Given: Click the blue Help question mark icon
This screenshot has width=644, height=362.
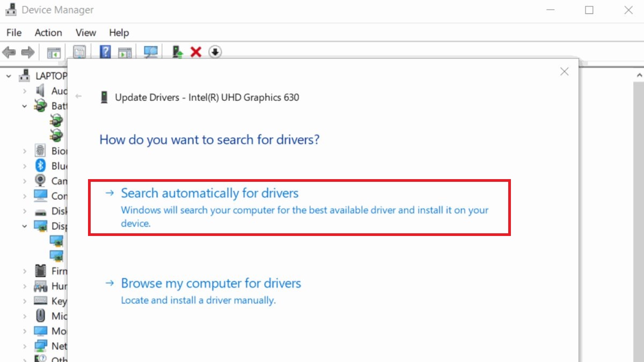Looking at the screenshot, I should point(106,52).
